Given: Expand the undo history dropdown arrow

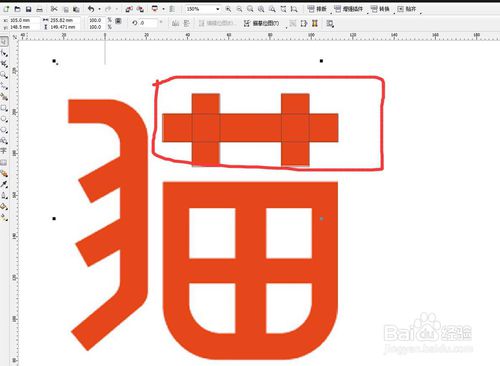Looking at the screenshot, I should (x=99, y=9).
